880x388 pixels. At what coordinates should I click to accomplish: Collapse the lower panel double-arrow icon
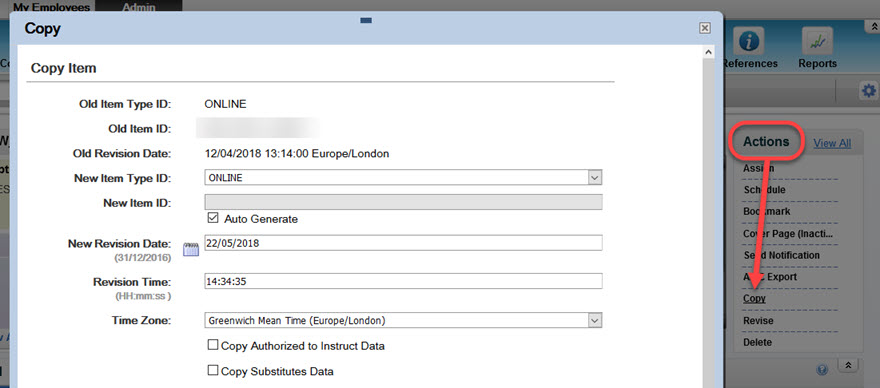tap(848, 366)
